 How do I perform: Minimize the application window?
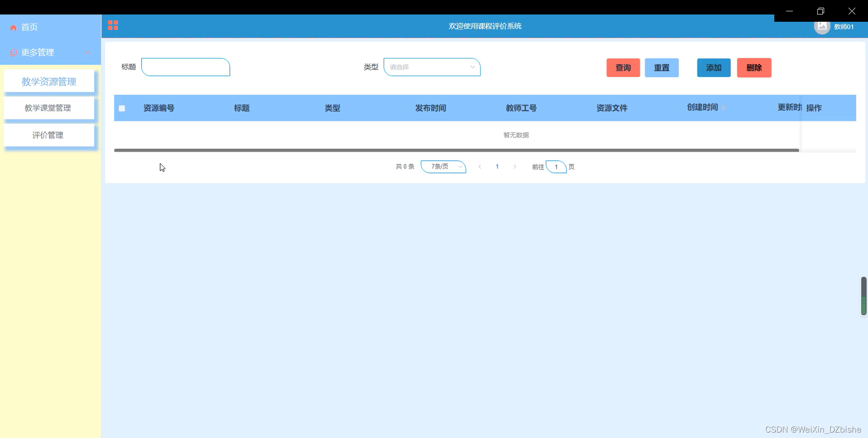[789, 11]
